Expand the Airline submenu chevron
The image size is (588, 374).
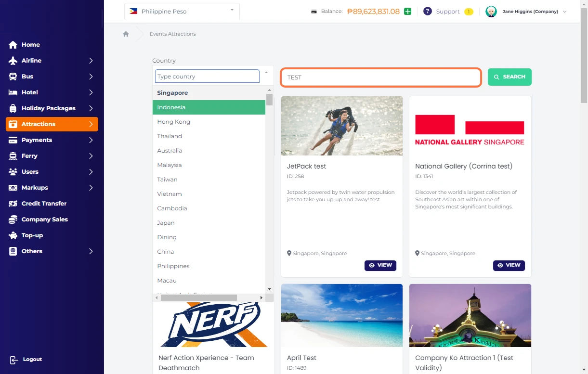pos(91,61)
